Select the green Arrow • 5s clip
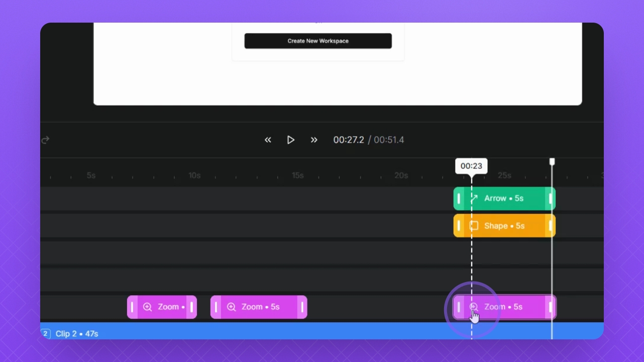 (x=504, y=199)
